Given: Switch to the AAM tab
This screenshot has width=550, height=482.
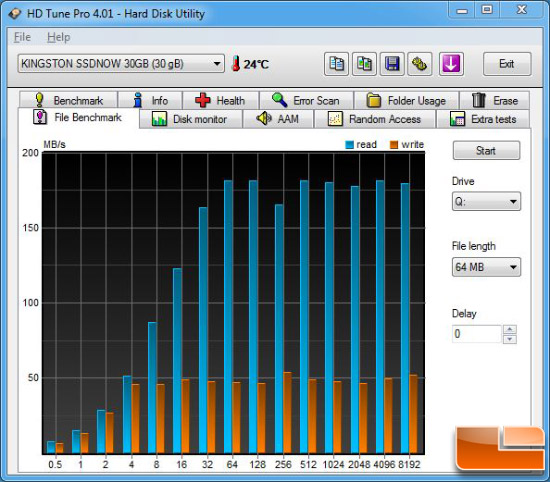Looking at the screenshot, I should (x=278, y=119).
